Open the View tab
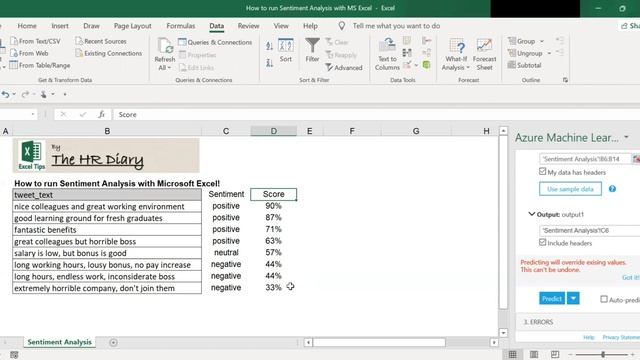The width and height of the screenshot is (640, 360). (x=281, y=26)
